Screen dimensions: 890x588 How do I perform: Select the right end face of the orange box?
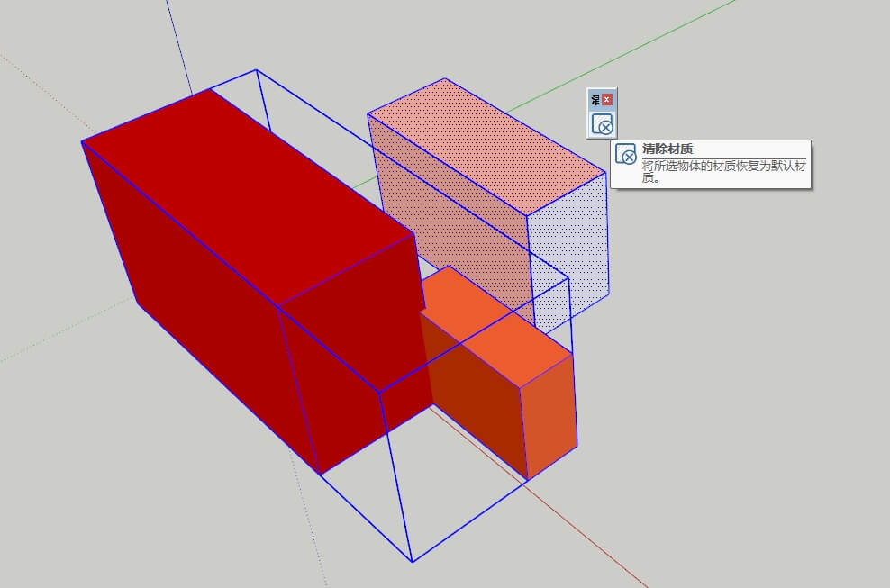550,414
